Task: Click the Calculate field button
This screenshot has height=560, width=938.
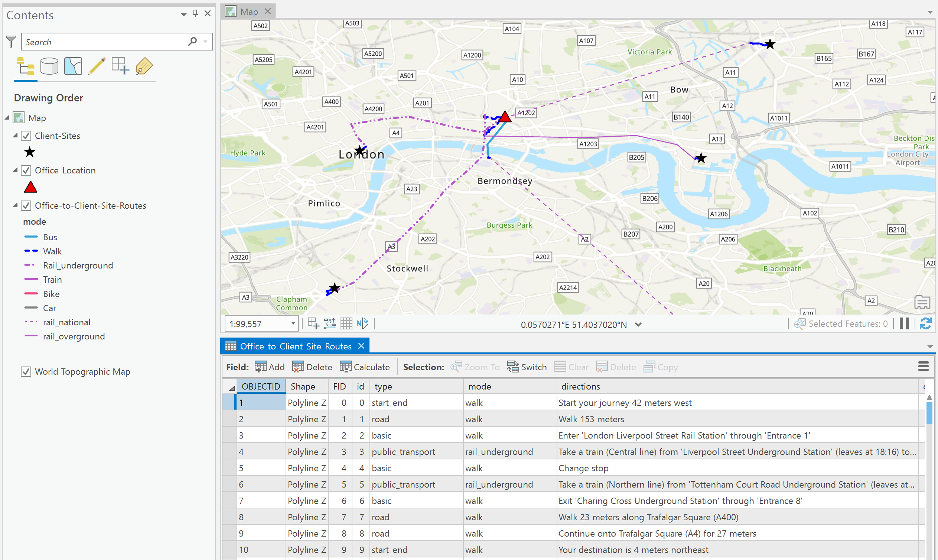Action: (x=365, y=367)
